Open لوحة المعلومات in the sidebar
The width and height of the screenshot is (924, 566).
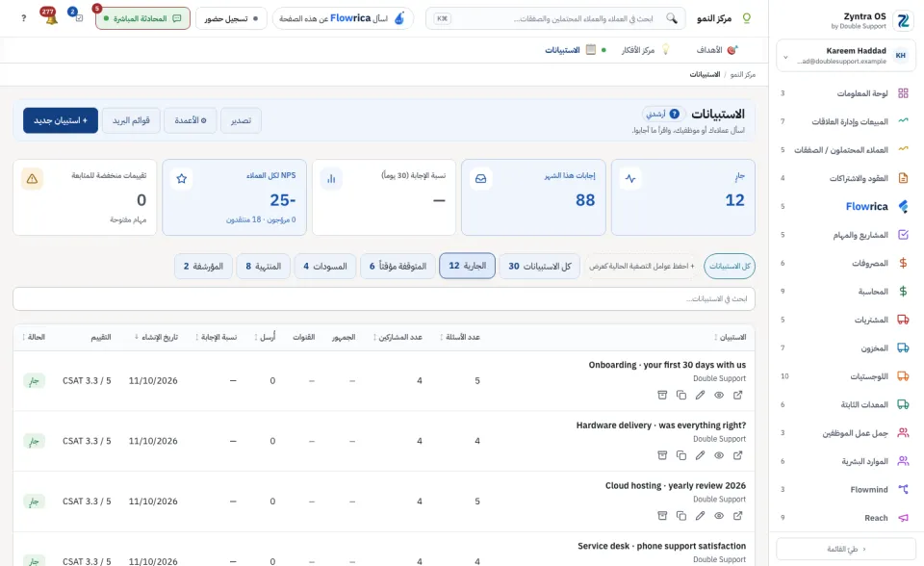click(845, 93)
